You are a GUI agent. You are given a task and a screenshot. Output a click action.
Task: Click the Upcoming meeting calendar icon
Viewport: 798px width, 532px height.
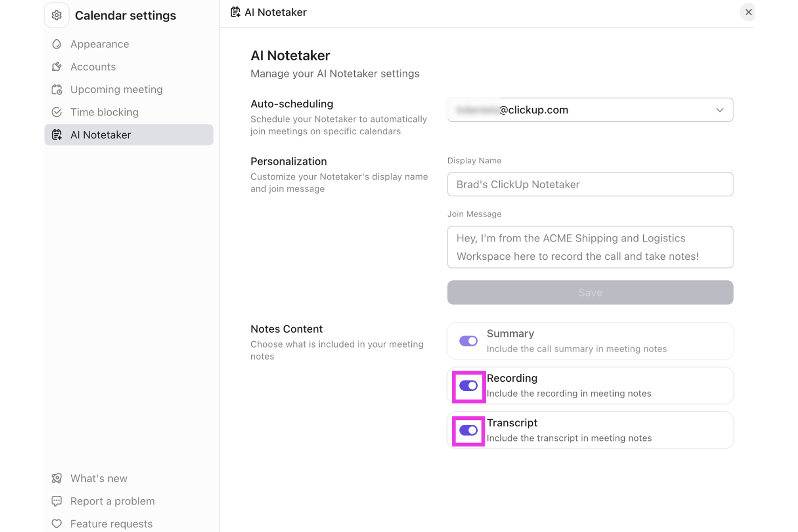[x=57, y=89]
